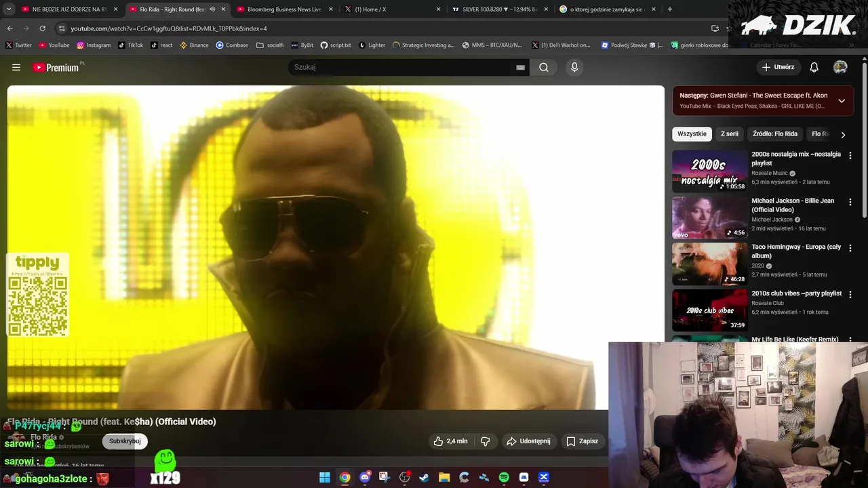
Task: Close the Flo Rida Right Round tab
Action: [x=223, y=9]
